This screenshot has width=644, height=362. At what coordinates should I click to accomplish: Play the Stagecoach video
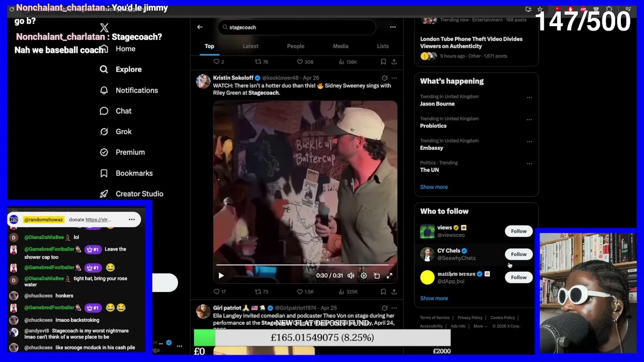221,276
